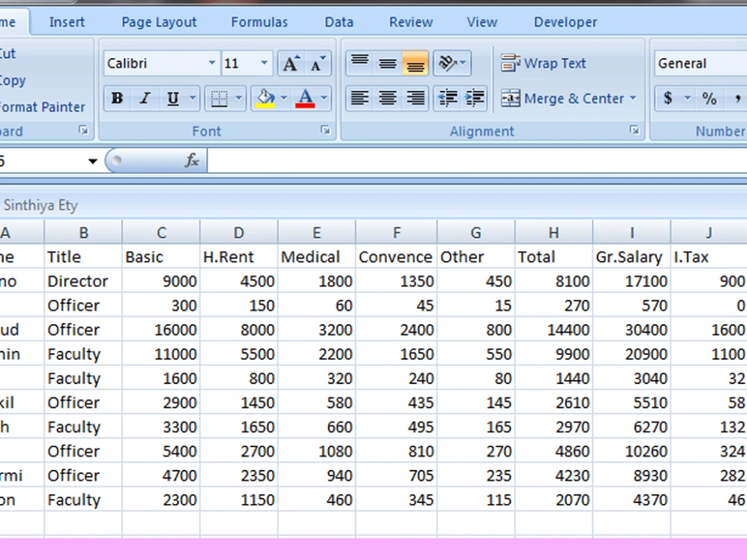Toggle Wrap Text

point(543,63)
